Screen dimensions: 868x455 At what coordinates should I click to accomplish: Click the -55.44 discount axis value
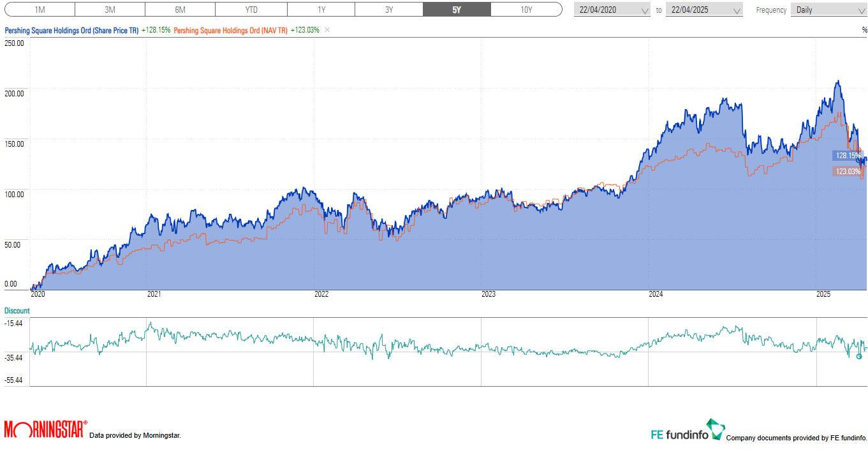(14, 380)
